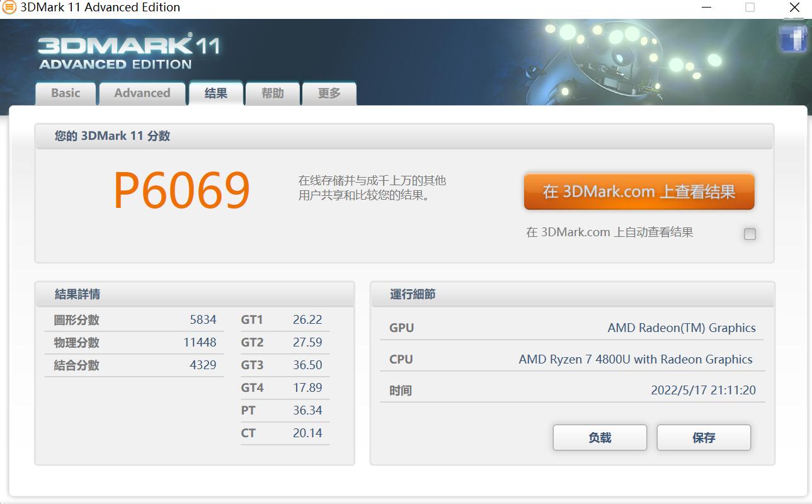
Task: Close the 3DMark 11 window
Action: tap(794, 8)
